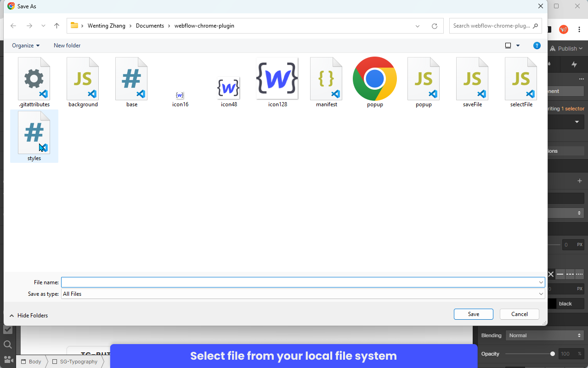Toggle the solid border style
Image resolution: width=588 pixels, height=368 pixels.
coord(560,274)
